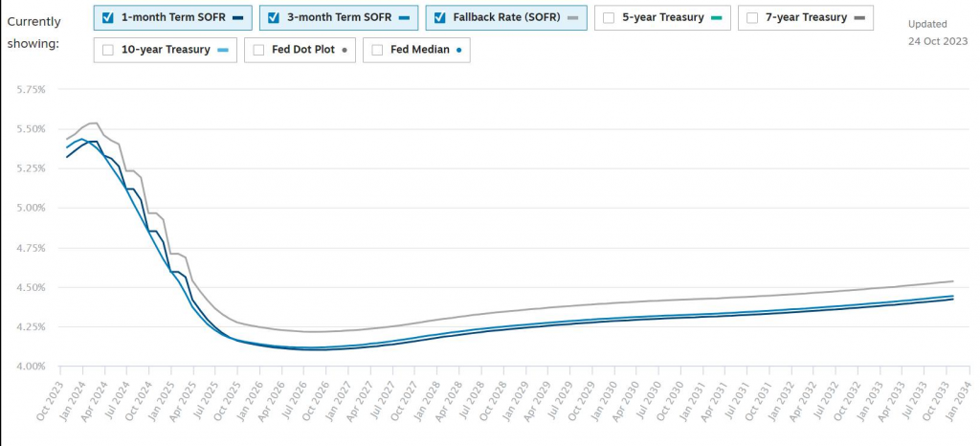Image resolution: width=980 pixels, height=446 pixels.
Task: Check the Fed Median box
Action: point(377,50)
